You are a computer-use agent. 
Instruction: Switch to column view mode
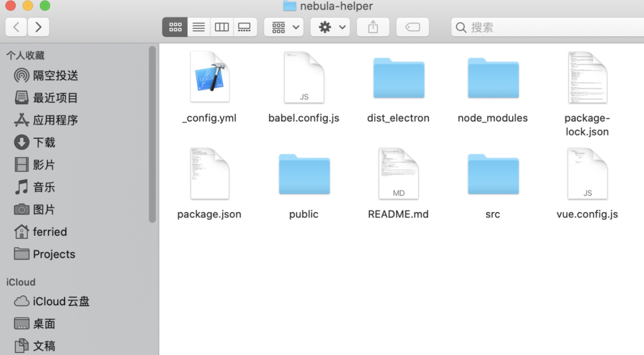222,27
